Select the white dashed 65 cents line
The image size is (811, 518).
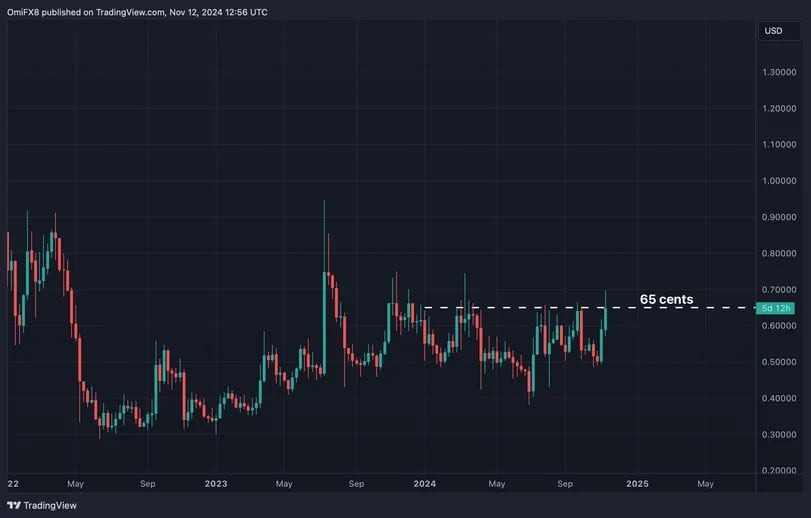pyautogui.click(x=588, y=308)
